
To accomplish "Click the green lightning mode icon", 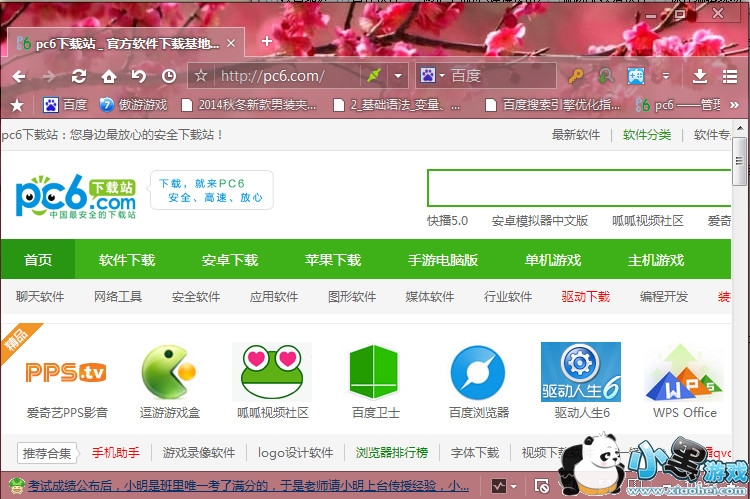I will (374, 75).
